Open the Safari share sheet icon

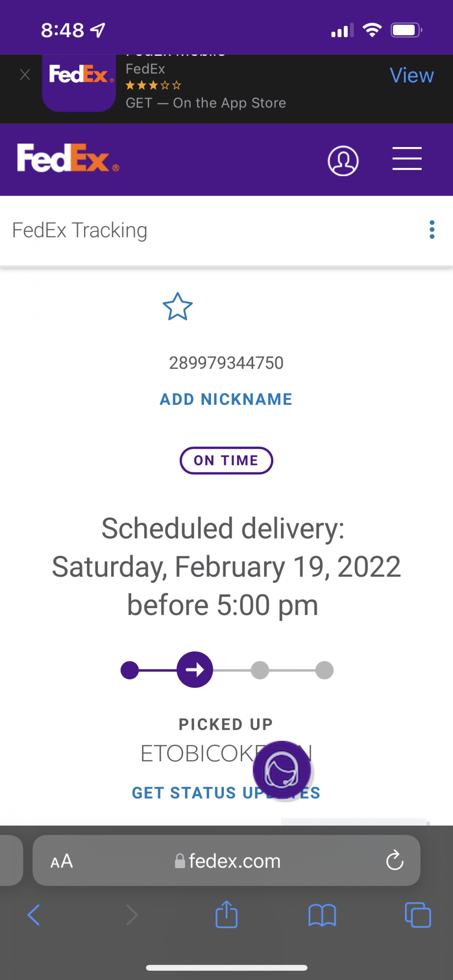pos(226,914)
